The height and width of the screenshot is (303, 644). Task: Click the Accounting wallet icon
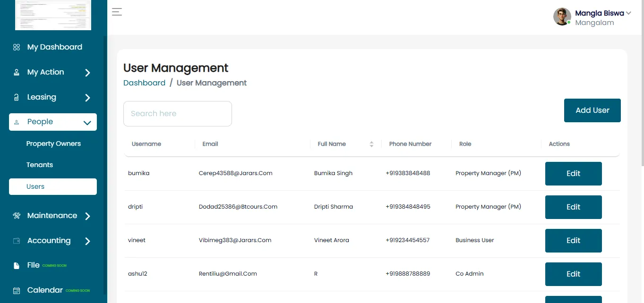pos(17,241)
